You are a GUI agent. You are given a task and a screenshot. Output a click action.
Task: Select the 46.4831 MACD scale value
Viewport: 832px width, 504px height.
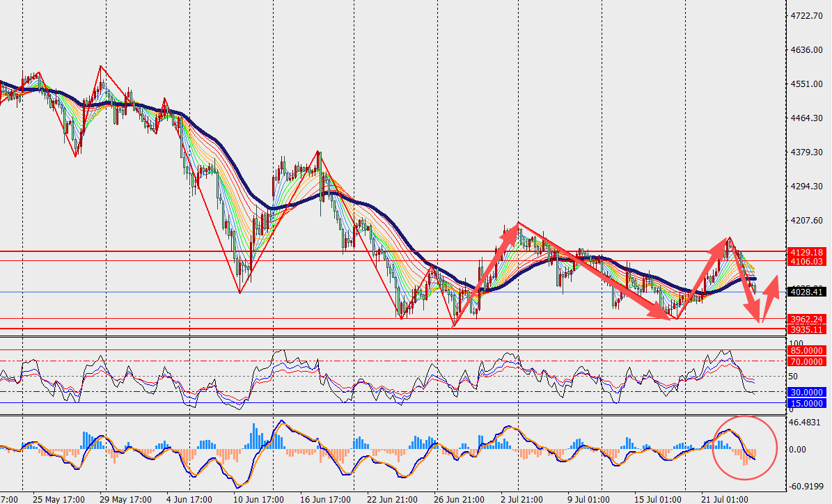coord(806,423)
